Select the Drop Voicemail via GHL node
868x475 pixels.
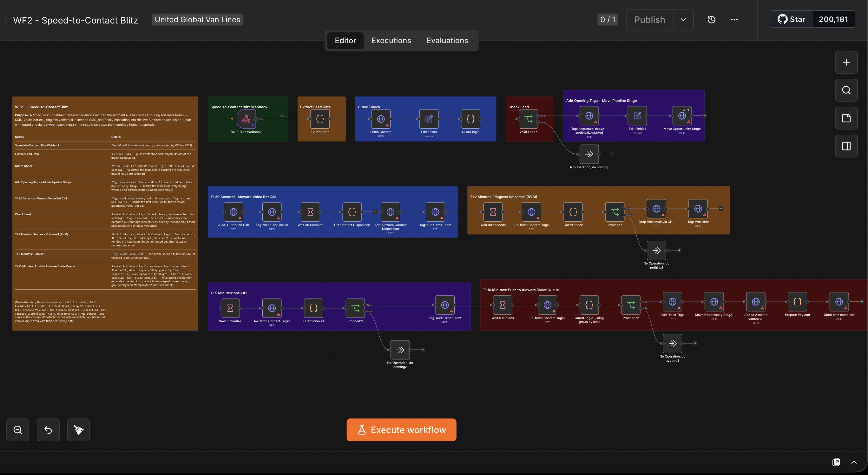(x=656, y=209)
